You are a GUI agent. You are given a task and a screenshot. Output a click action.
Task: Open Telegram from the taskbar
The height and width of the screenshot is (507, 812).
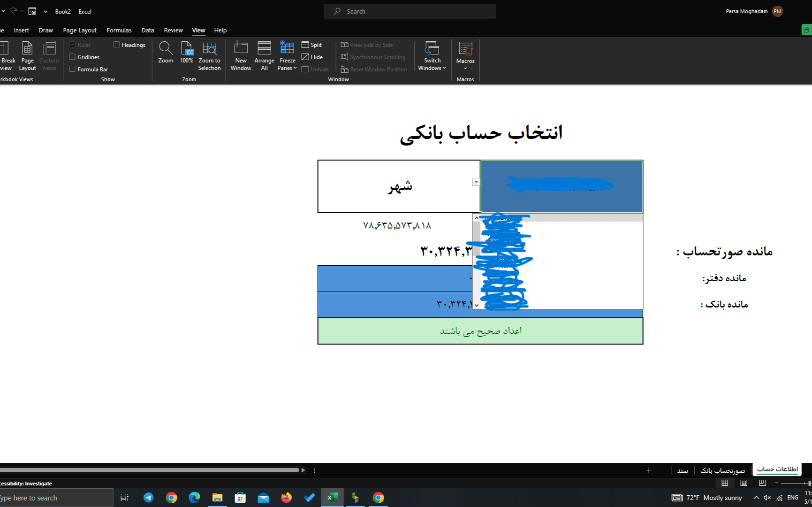coord(148,498)
